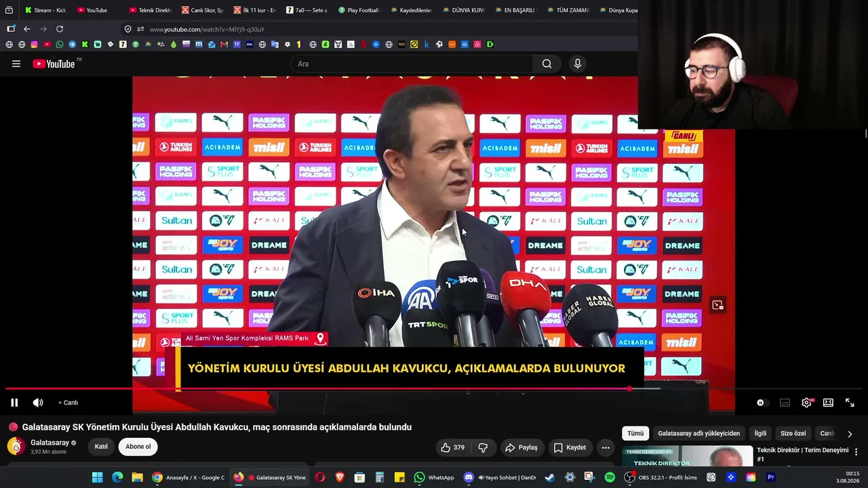The image size is (868, 488).
Task: Switch to İlk 11 kur browser tab
Action: (x=254, y=10)
